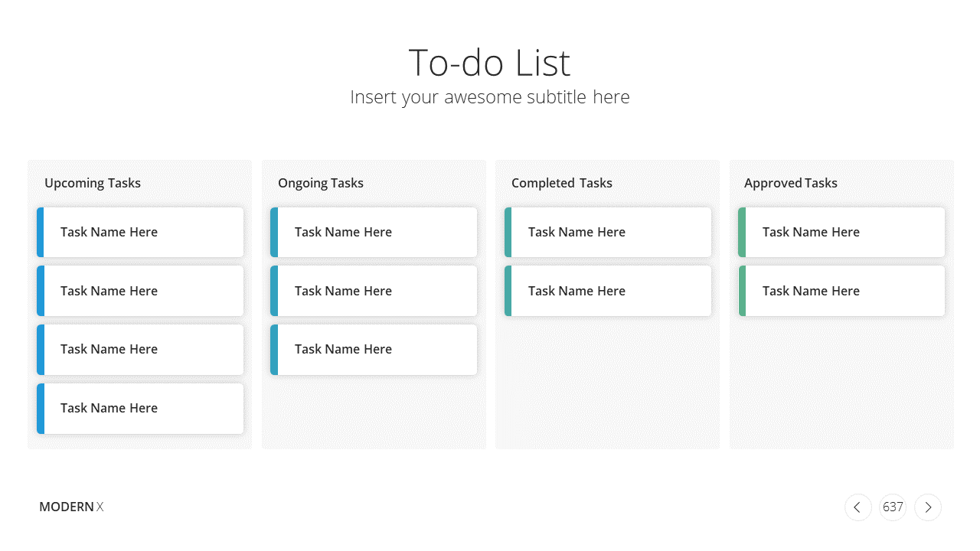Screen dimensions: 980x551
Task: Go to the previous slide arrow
Action: point(857,507)
